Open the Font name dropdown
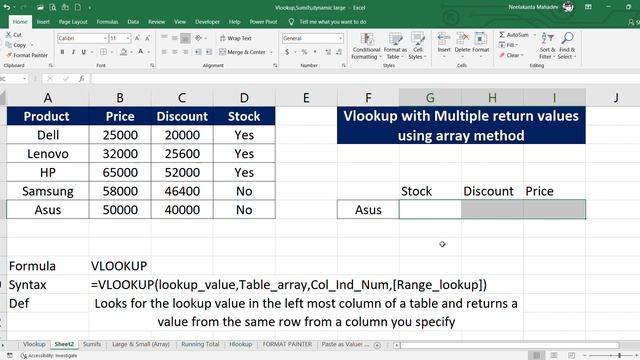 coord(105,38)
